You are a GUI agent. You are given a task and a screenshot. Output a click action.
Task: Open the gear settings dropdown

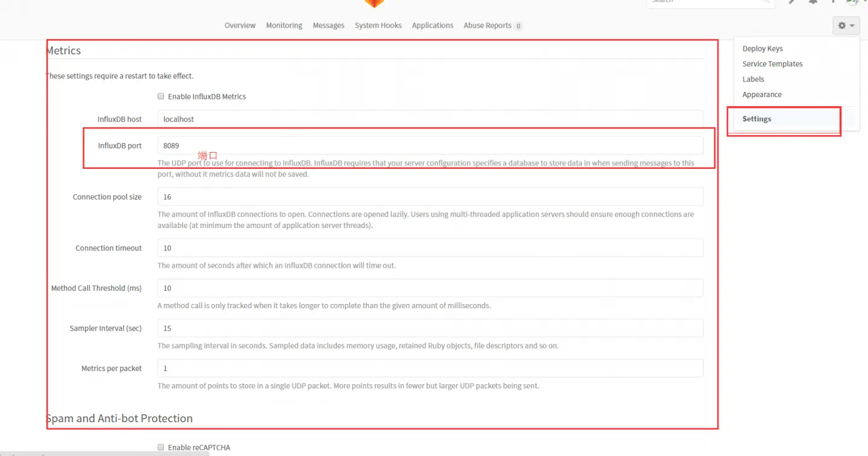[x=846, y=25]
